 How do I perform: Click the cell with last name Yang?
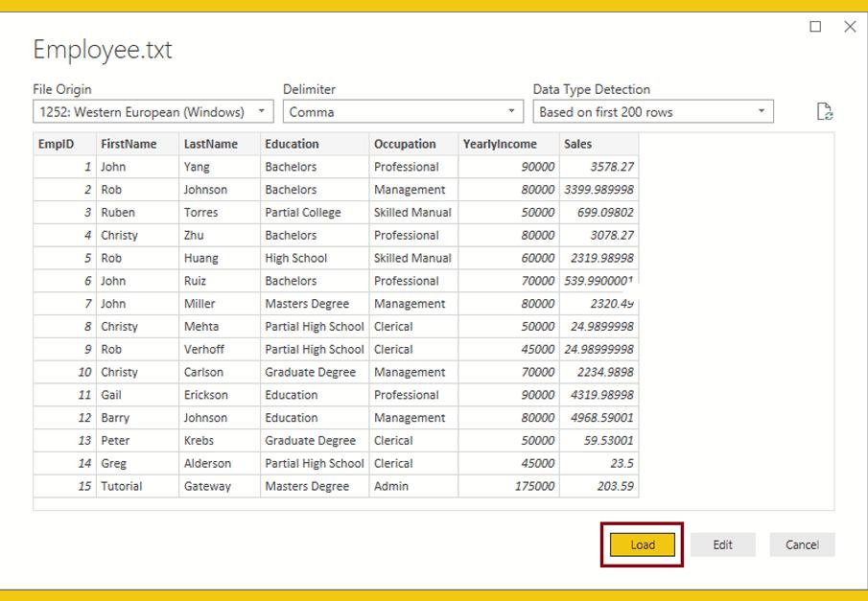(220, 167)
